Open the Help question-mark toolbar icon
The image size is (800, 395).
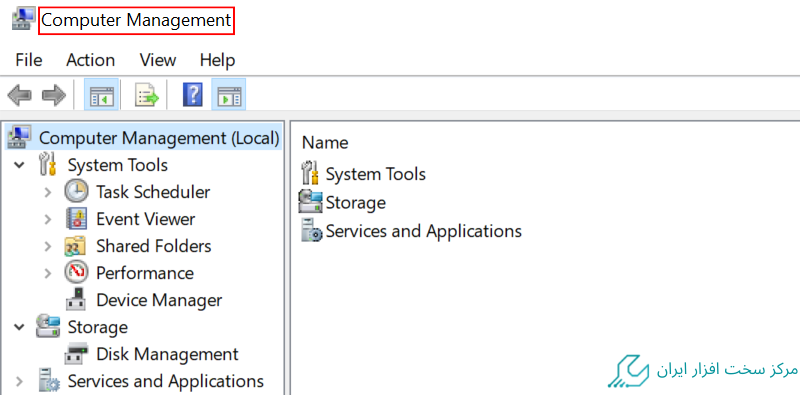pyautogui.click(x=192, y=95)
